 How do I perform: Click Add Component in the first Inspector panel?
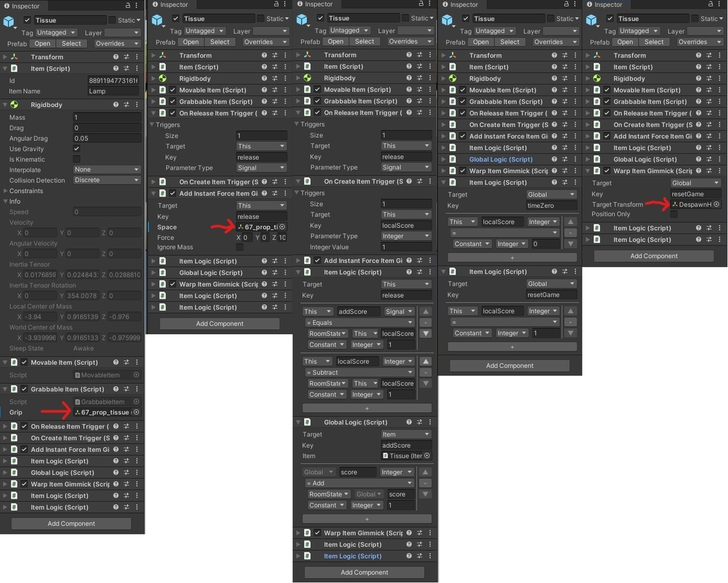[x=72, y=524]
